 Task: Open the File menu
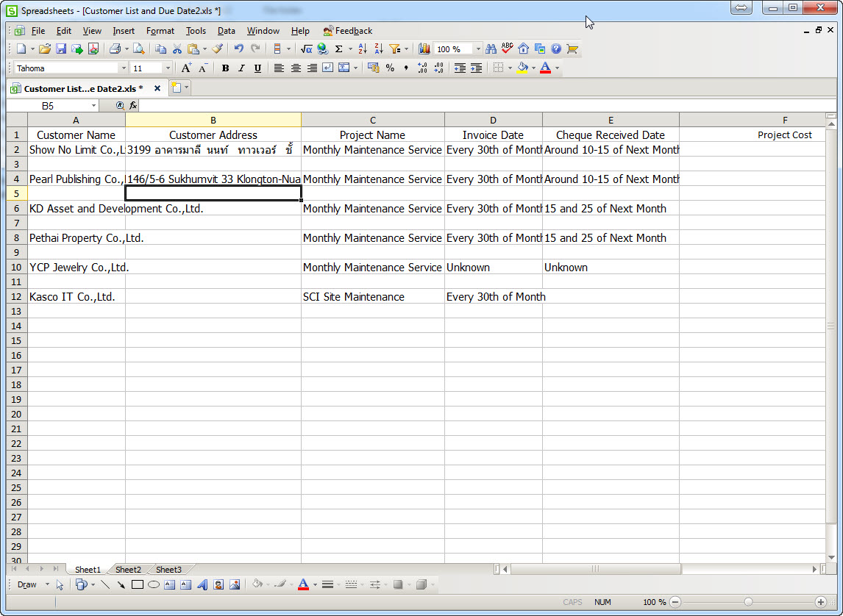coord(38,31)
